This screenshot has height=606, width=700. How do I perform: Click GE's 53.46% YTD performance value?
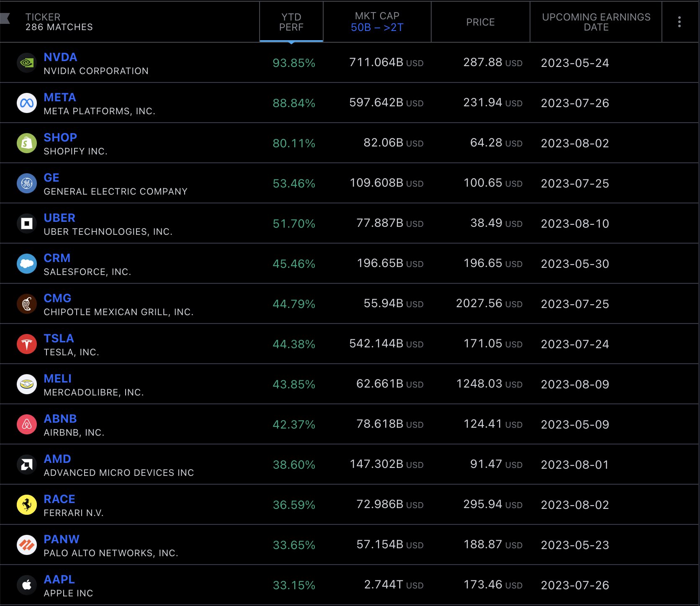294,183
